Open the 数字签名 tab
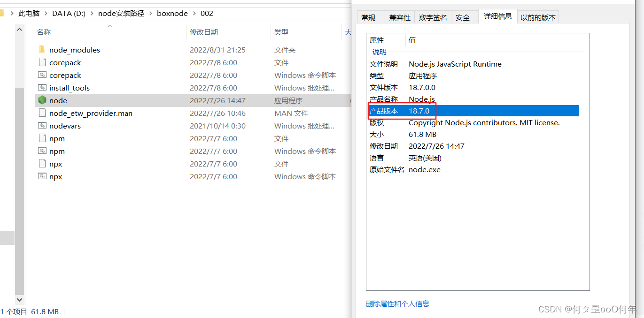 coord(433,16)
